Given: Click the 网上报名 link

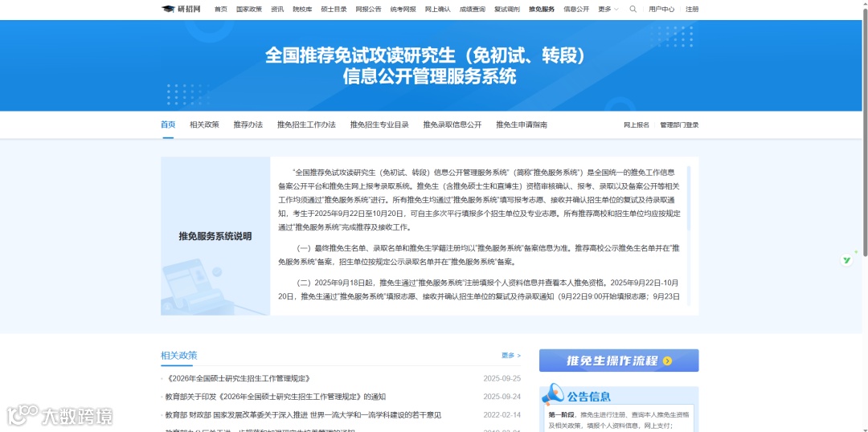Looking at the screenshot, I should 637,125.
